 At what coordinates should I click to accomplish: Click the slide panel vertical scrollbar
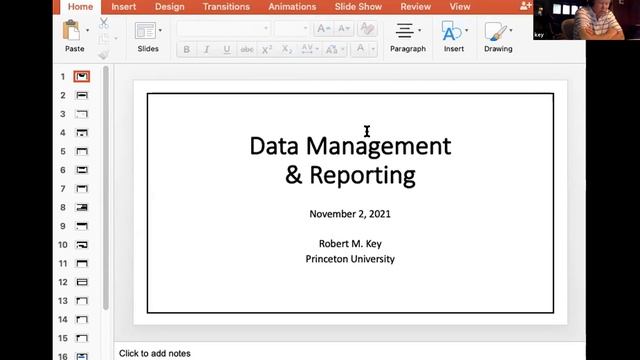coord(106,188)
